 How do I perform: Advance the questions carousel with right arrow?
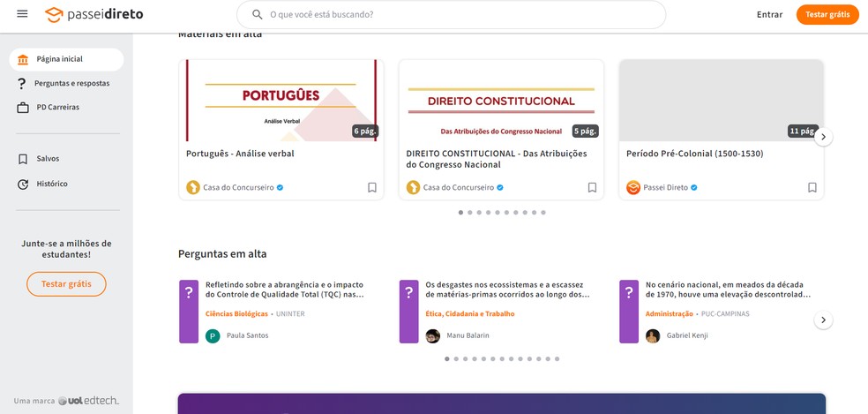click(823, 320)
